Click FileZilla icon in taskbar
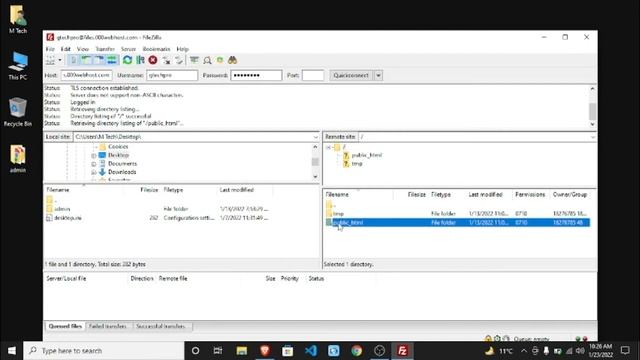Screen dimensions: 640x360 click(402, 351)
